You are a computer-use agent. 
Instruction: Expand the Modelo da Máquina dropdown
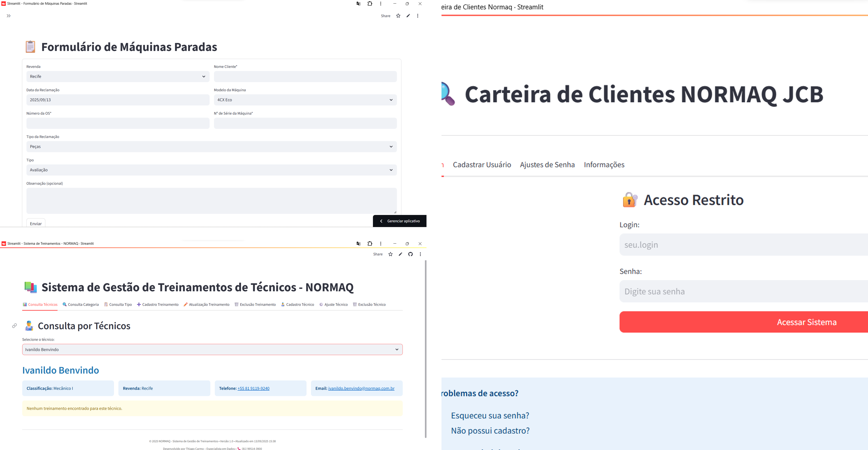tap(305, 100)
